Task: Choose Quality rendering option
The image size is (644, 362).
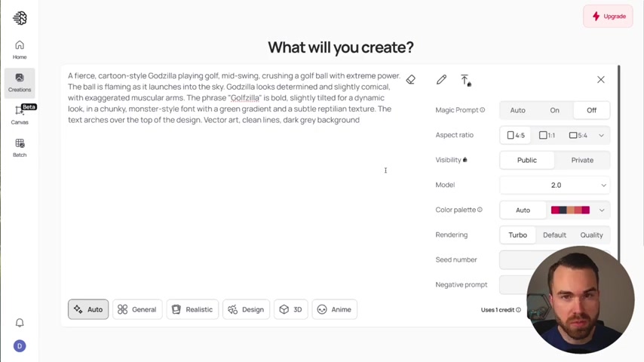Action: click(x=591, y=235)
